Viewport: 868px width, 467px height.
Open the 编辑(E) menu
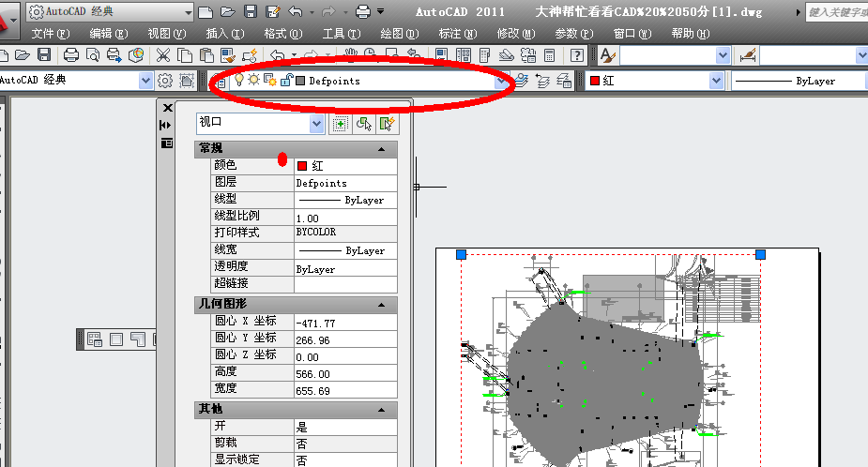[109, 34]
